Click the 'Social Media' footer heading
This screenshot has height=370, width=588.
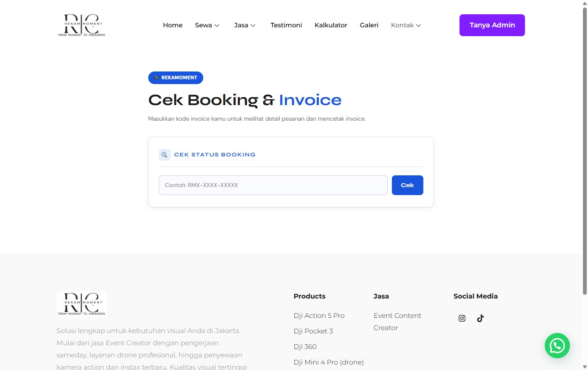[x=475, y=296]
